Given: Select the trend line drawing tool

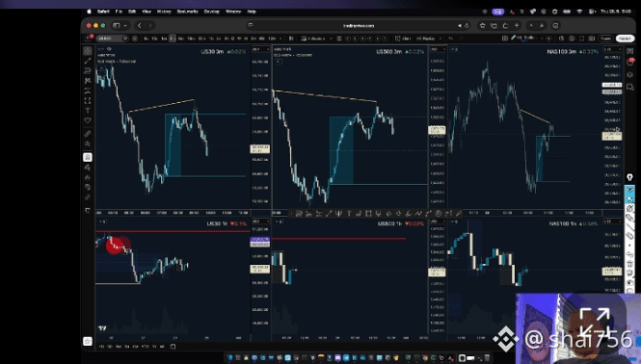Looking at the screenshot, I should (x=88, y=61).
